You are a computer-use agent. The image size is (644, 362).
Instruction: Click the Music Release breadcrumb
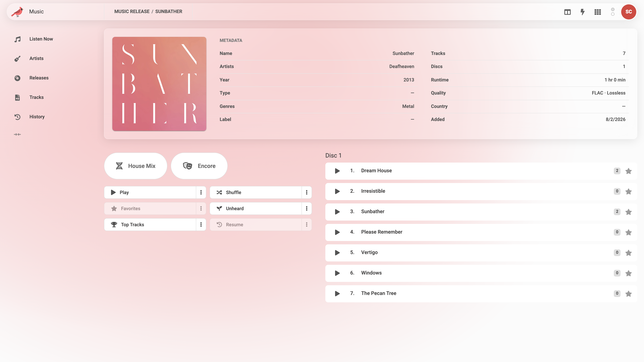pyautogui.click(x=132, y=12)
